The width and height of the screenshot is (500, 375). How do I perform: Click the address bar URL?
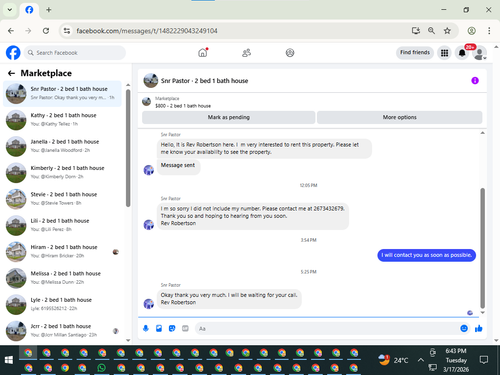click(147, 31)
